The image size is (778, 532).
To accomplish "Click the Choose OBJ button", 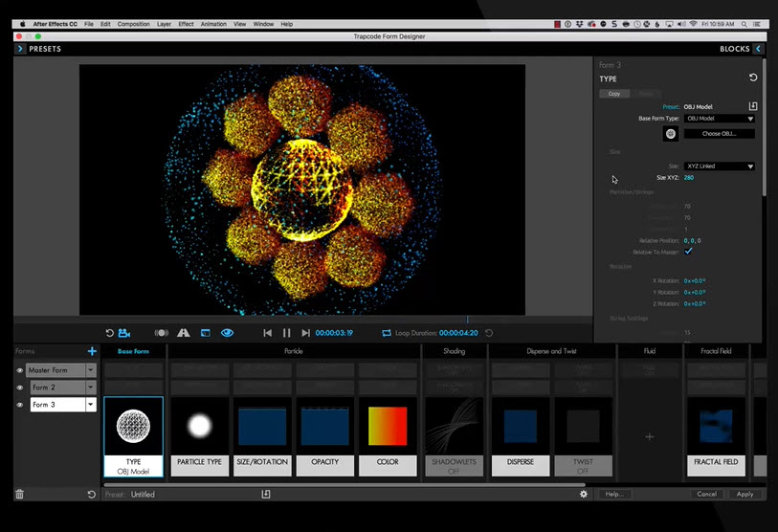I will tap(719, 134).
